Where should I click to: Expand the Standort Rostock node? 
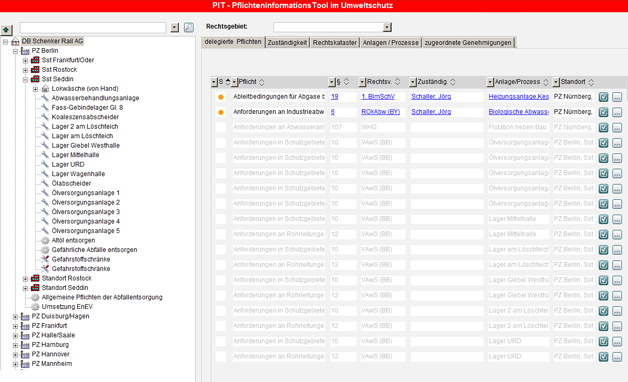(x=25, y=279)
